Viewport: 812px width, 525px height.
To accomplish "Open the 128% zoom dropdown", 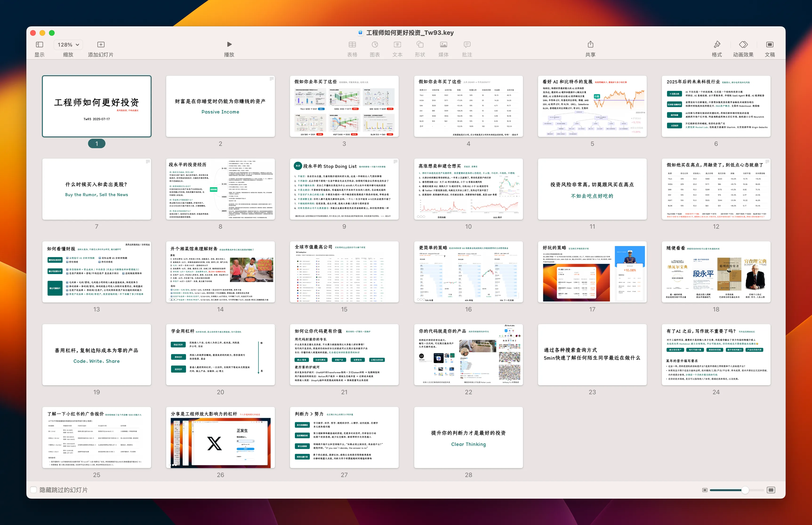I will coord(68,45).
